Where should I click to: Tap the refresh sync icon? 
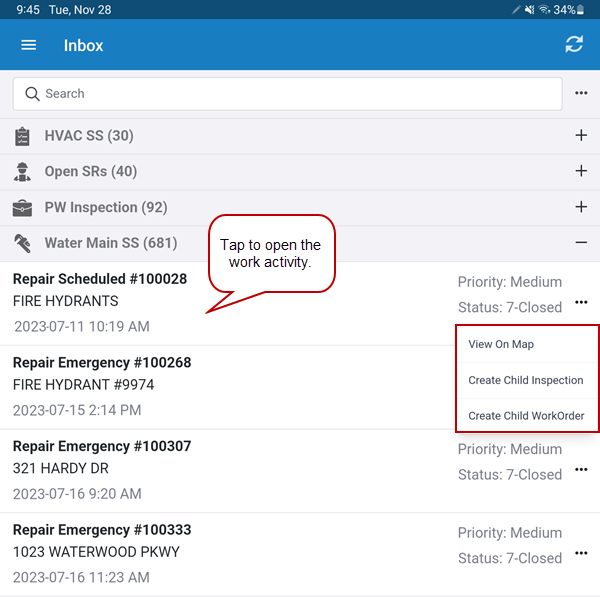[x=573, y=45]
